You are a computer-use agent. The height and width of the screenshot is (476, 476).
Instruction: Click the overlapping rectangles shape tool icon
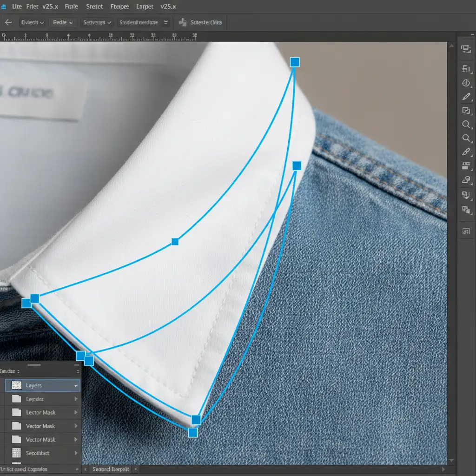466,111
